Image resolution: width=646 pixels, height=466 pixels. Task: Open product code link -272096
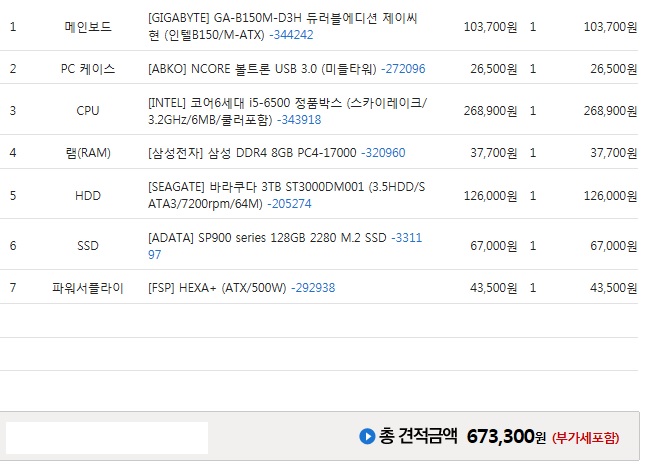point(403,69)
